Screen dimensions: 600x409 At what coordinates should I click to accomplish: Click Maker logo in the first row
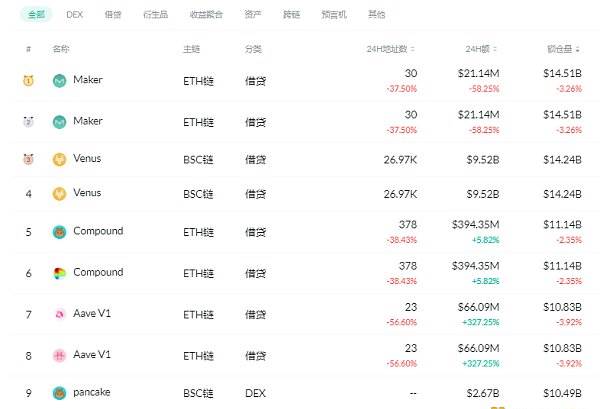tap(60, 80)
